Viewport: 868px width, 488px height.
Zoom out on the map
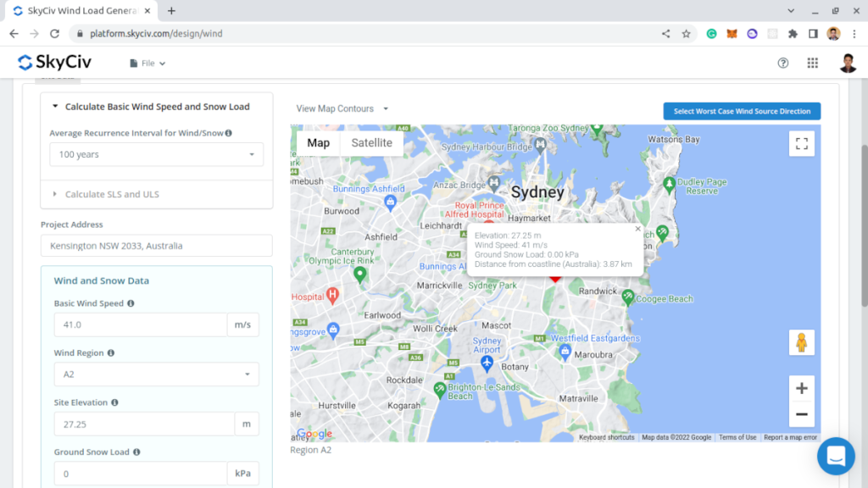801,414
